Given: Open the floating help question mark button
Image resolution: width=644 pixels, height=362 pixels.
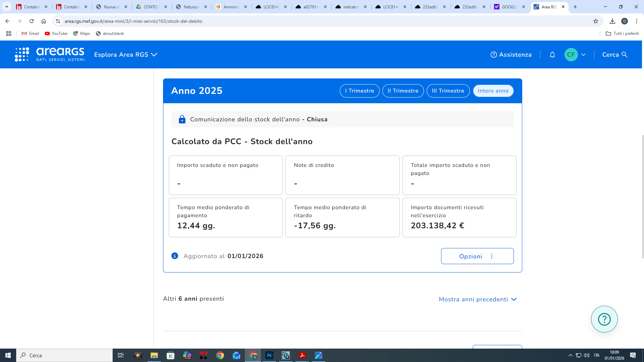Looking at the screenshot, I should [604, 319].
